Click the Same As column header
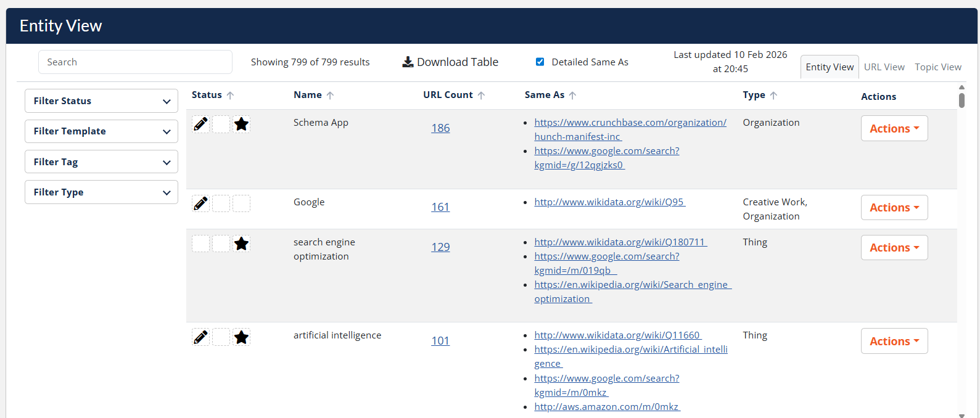980x418 pixels. coord(545,95)
